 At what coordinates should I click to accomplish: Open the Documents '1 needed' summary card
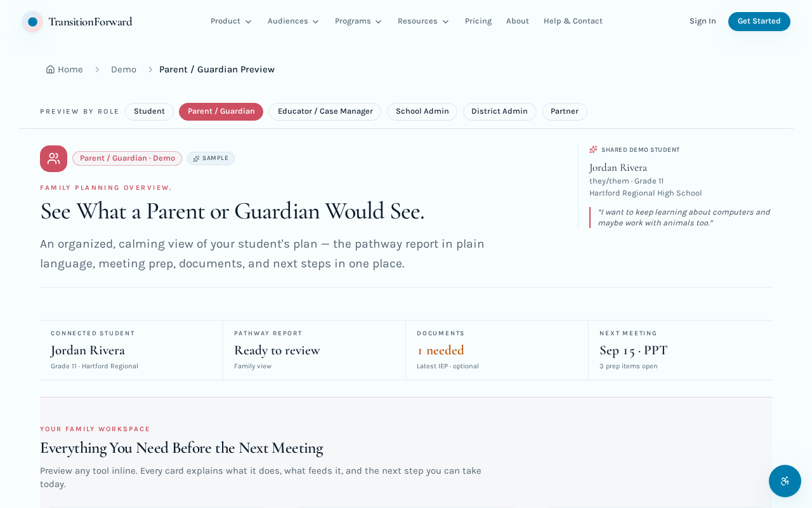497,350
